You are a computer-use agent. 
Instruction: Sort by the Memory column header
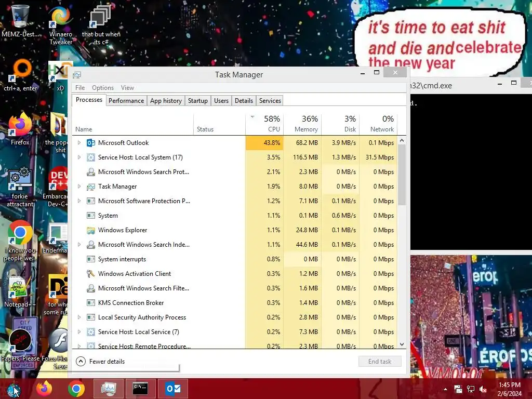click(x=303, y=124)
